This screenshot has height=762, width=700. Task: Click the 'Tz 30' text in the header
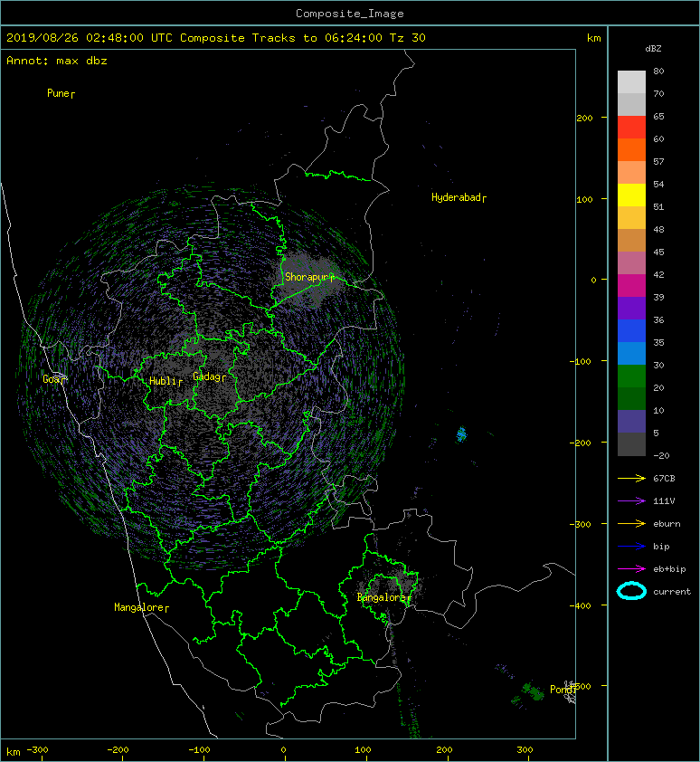[408, 38]
